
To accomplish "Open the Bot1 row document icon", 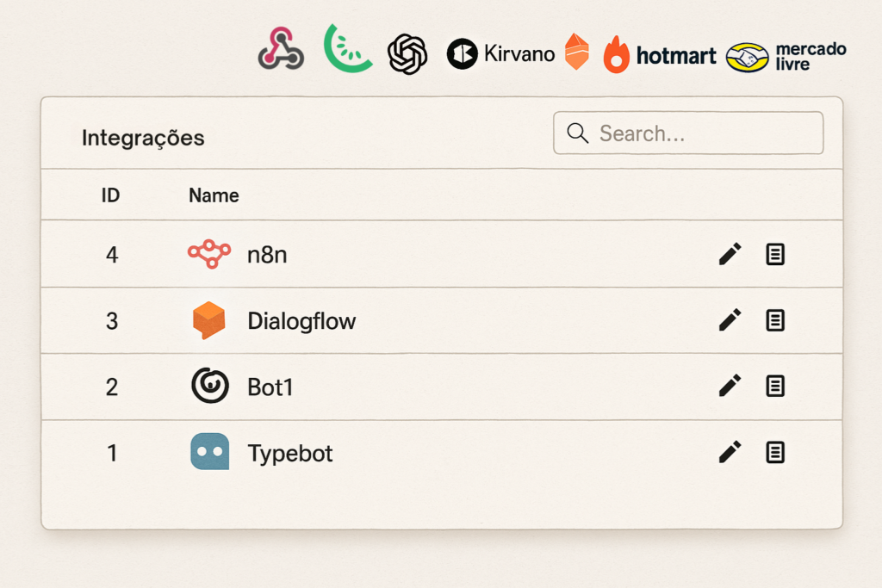I will 775,387.
